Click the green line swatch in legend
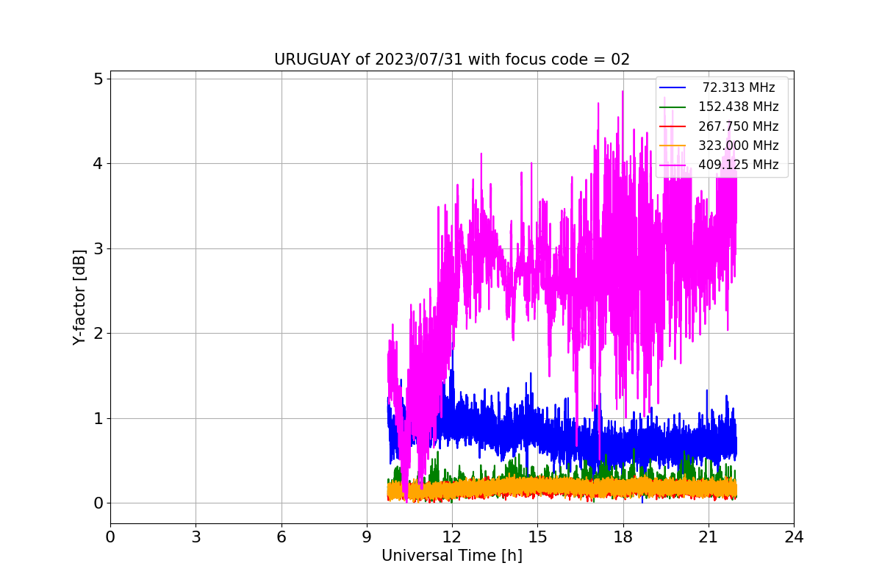The height and width of the screenshot is (588, 882). point(673,107)
